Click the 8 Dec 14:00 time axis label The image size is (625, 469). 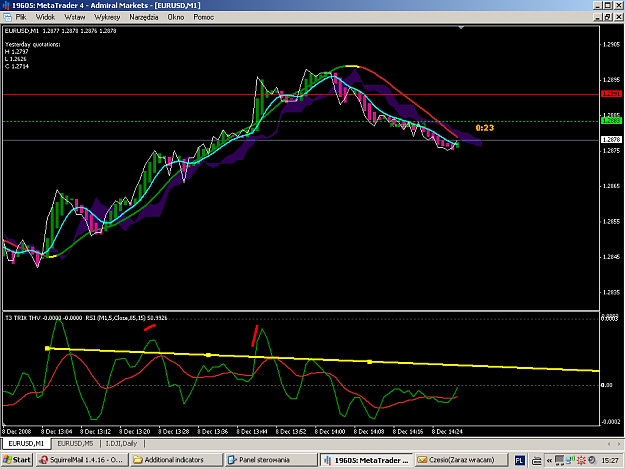coord(330,432)
